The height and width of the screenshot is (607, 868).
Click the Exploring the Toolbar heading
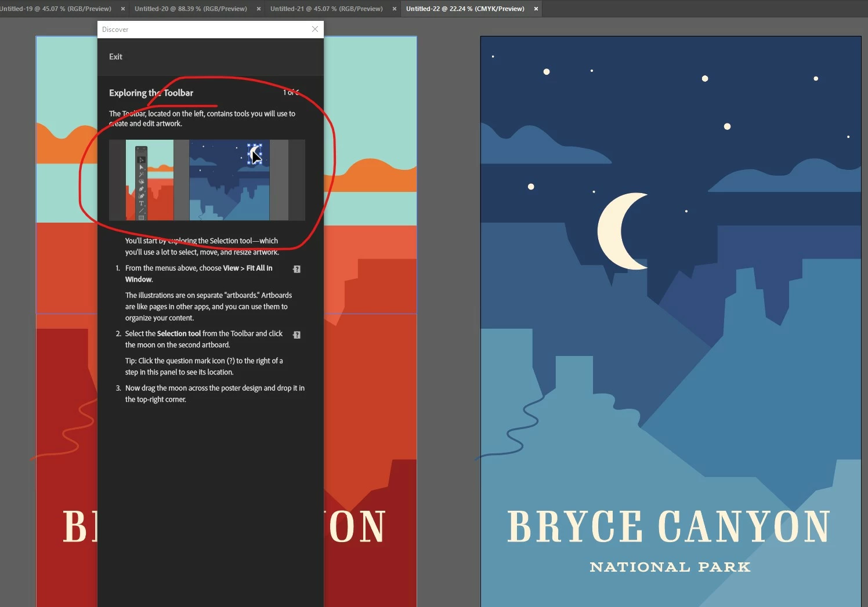click(x=151, y=93)
